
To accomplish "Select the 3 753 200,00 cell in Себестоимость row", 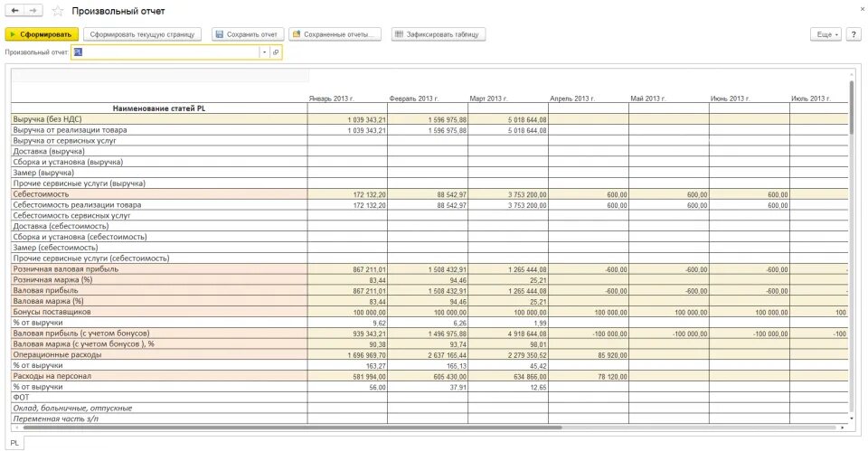I will [507, 195].
